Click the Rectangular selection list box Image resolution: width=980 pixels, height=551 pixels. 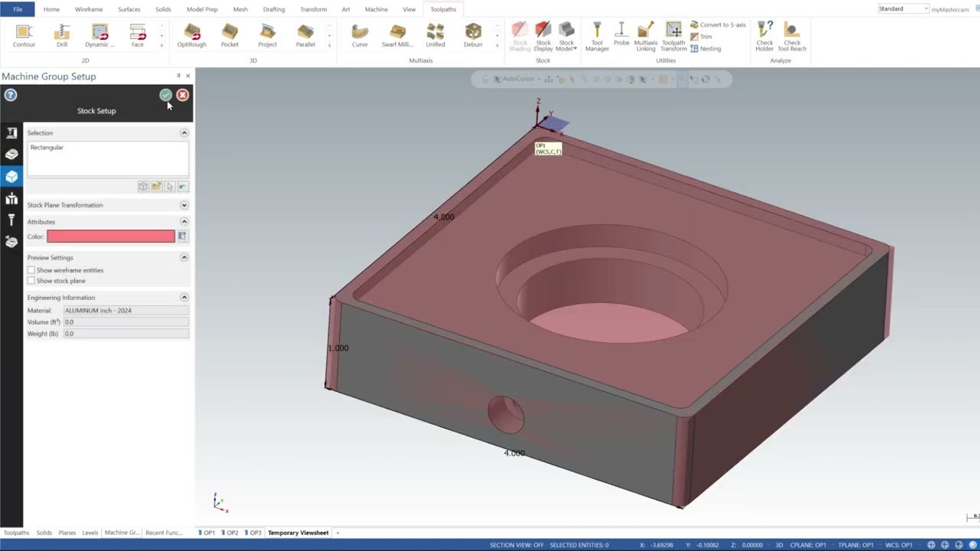click(108, 158)
